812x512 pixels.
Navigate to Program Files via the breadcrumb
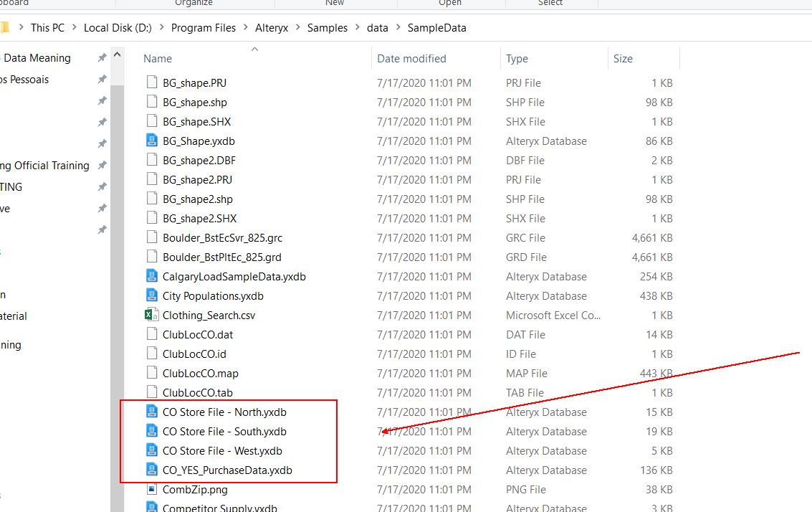tap(201, 27)
